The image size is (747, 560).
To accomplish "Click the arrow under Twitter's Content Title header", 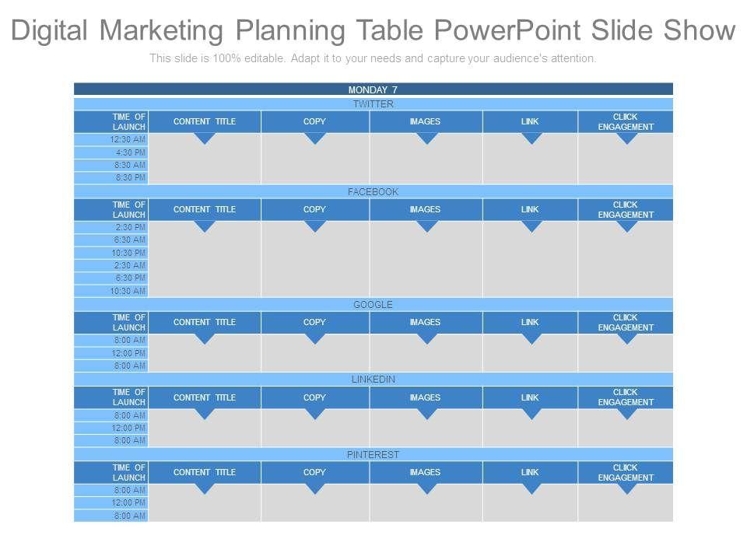I will [x=204, y=138].
